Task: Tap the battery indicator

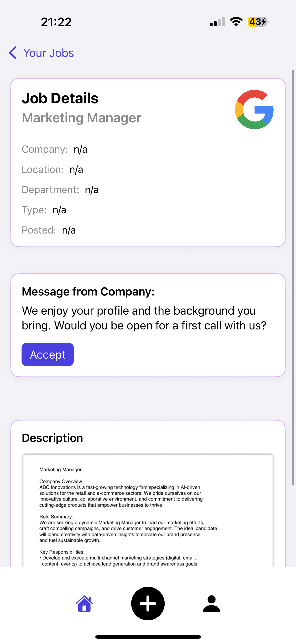Action: click(x=258, y=22)
